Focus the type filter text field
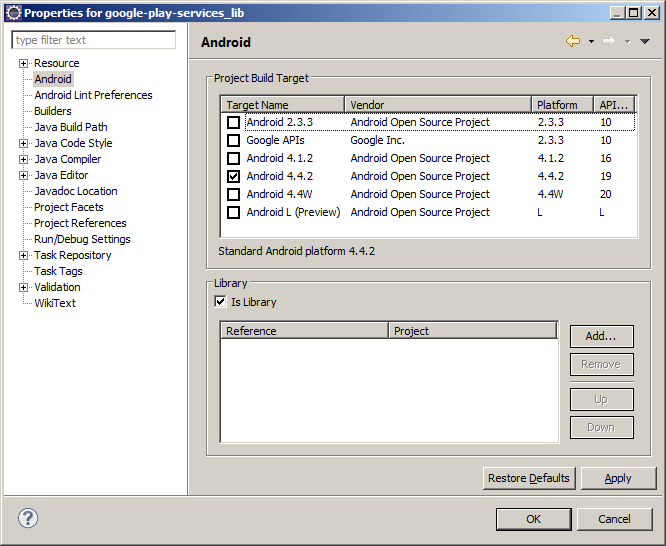Screen dimensions: 666x546 93,40
